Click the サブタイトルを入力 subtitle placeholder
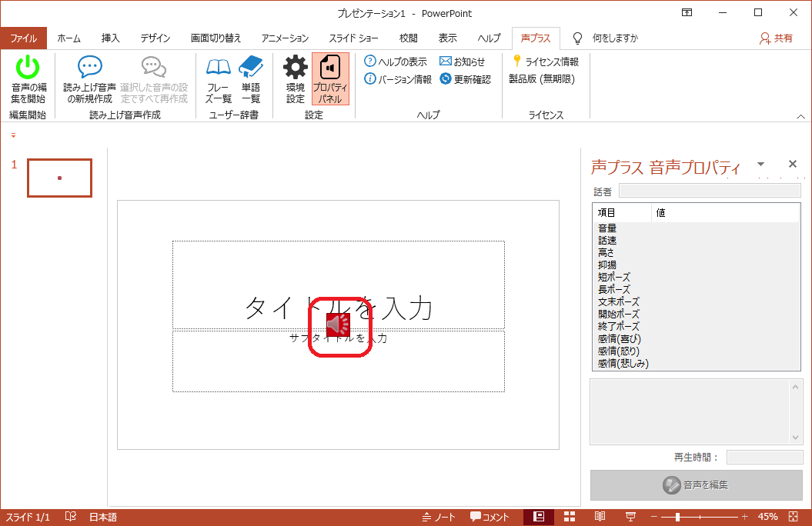Viewport: 812px width, 526px height. coord(339,361)
